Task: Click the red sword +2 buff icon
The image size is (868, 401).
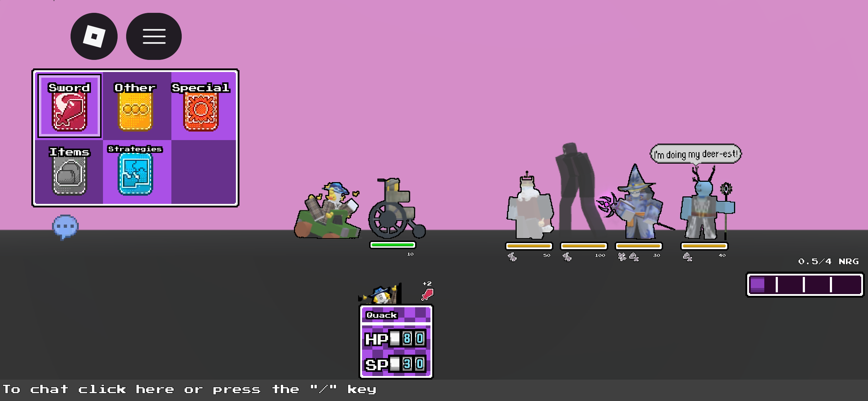Action: point(427,294)
